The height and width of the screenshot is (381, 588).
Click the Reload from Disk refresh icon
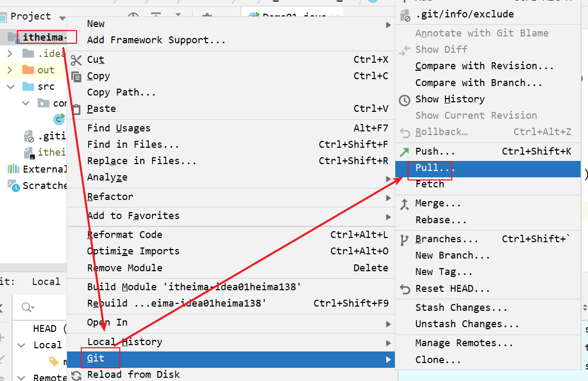(x=77, y=375)
